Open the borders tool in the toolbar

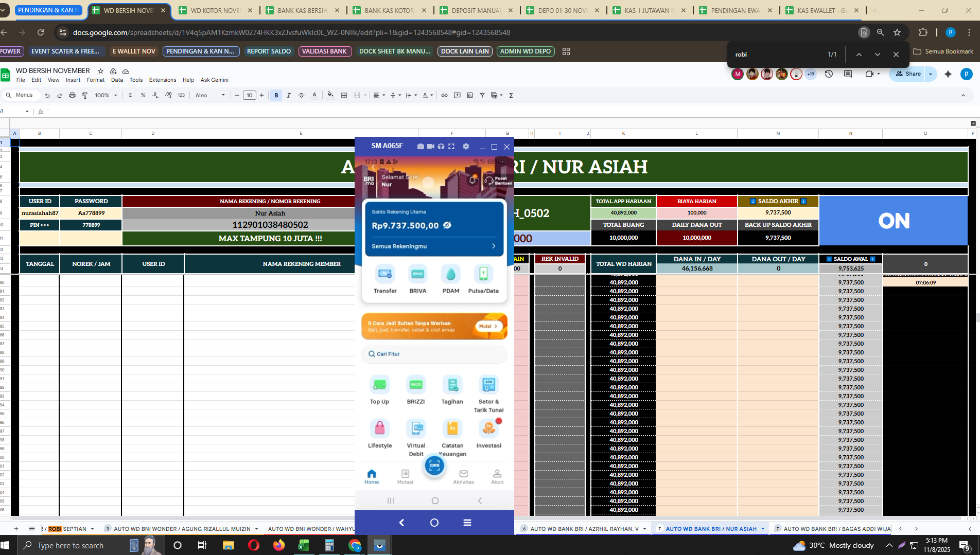point(344,95)
